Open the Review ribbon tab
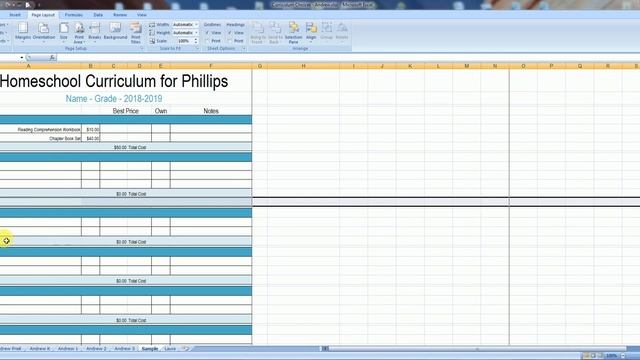The height and width of the screenshot is (360, 640). tap(120, 15)
